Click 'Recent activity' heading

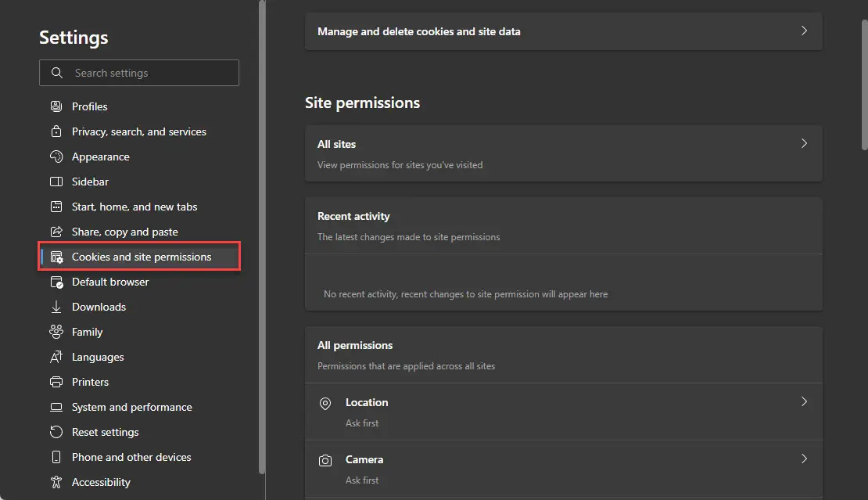pyautogui.click(x=353, y=216)
